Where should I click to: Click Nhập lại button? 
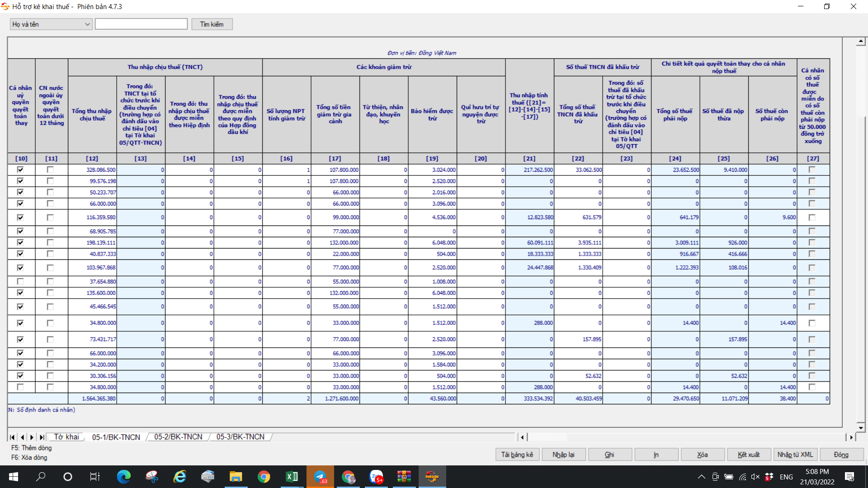click(563, 455)
